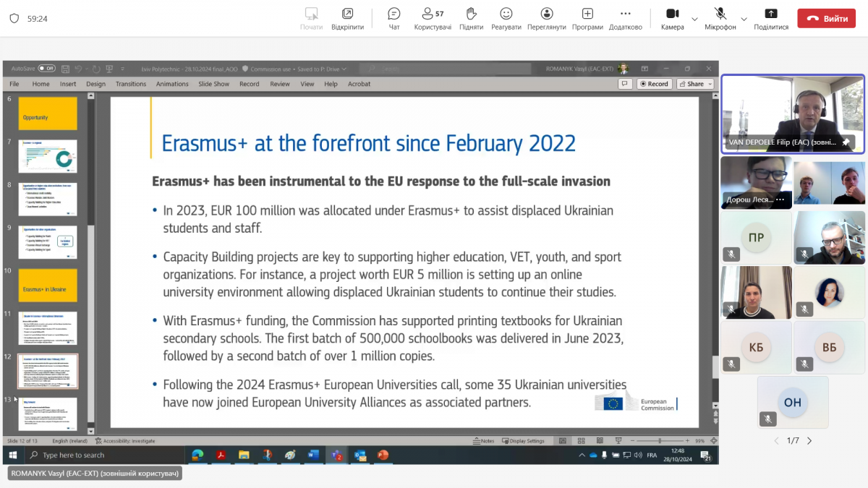Toggle the microphone (Мікрофон) mute

click(720, 18)
